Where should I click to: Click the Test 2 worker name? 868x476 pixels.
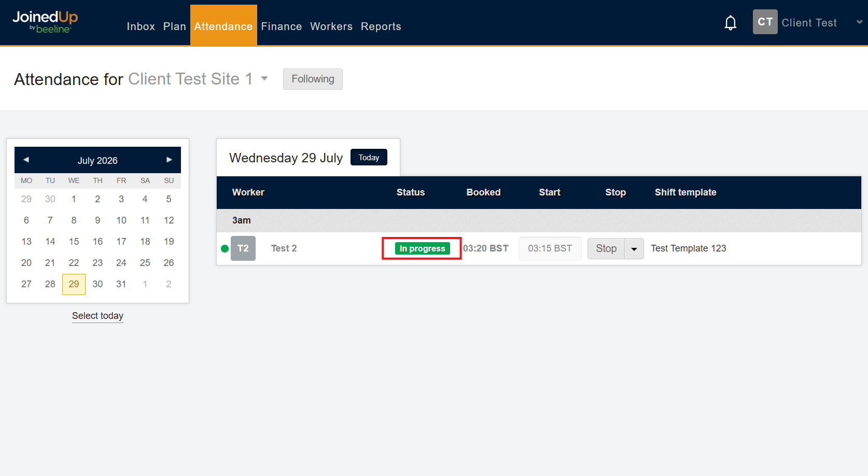click(x=284, y=248)
